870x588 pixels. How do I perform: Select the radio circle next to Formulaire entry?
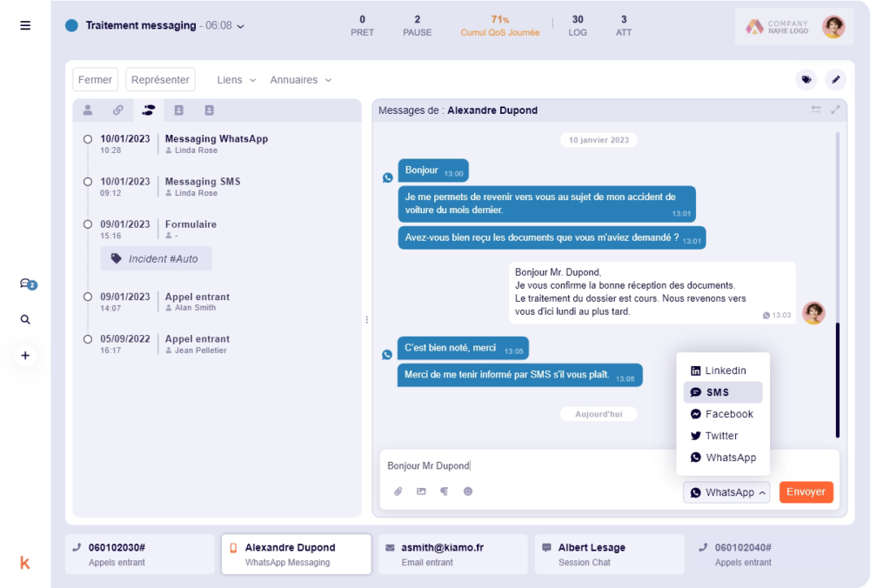tap(87, 224)
